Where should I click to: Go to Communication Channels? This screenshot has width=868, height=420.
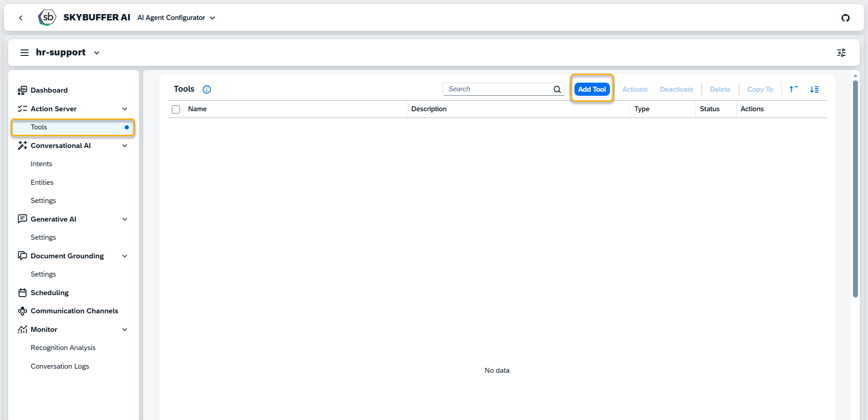(74, 311)
